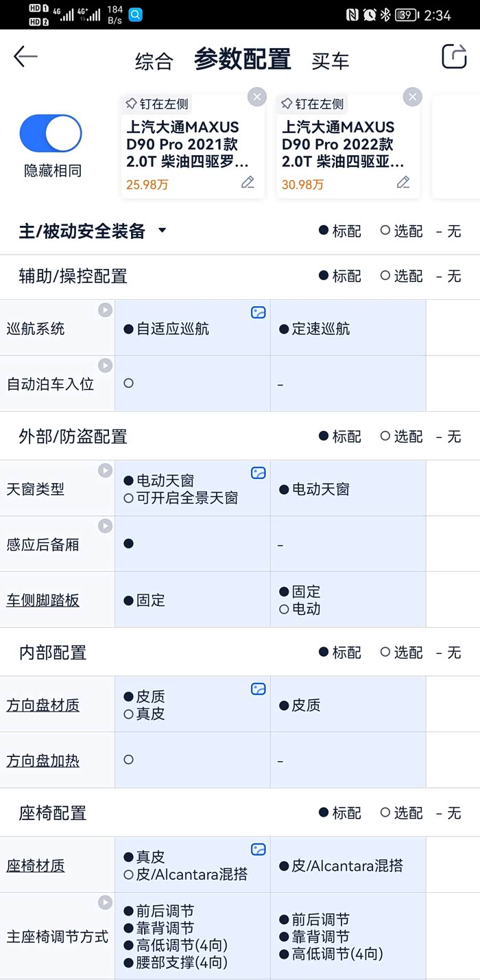Pin the 2021款 model to the left

156,104
